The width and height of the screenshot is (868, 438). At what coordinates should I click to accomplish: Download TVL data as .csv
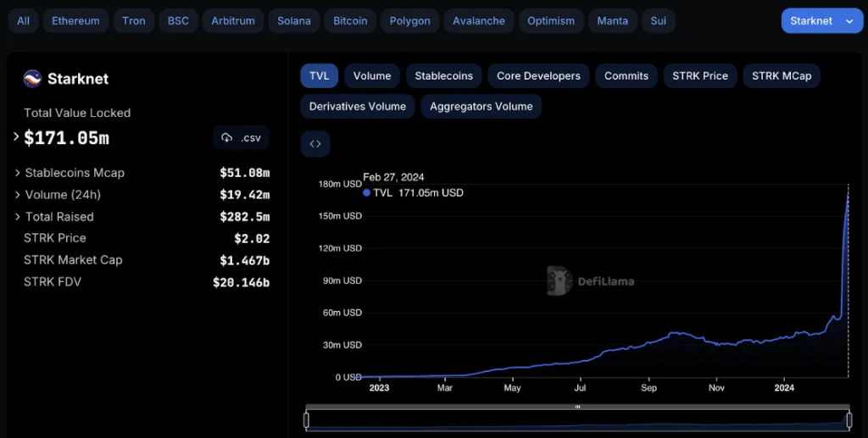click(242, 138)
